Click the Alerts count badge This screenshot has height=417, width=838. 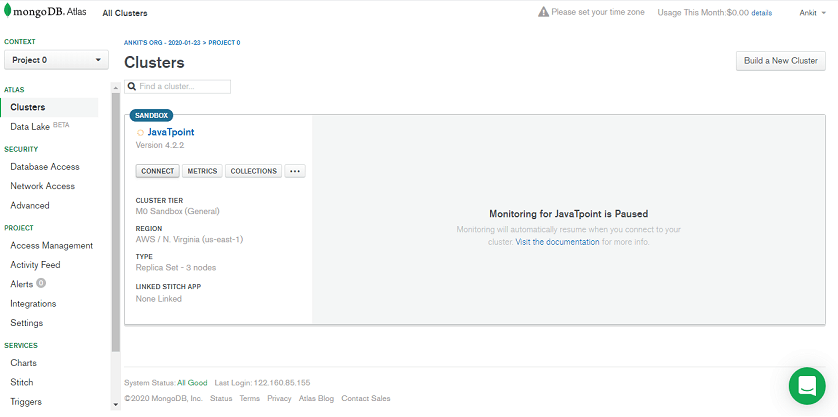(x=41, y=283)
